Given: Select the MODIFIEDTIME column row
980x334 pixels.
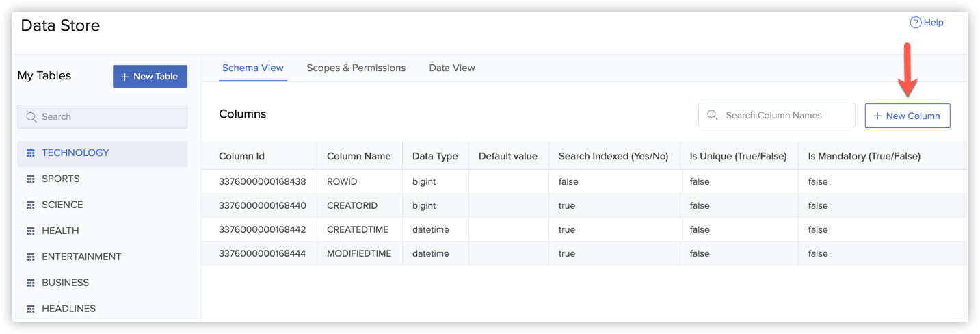Looking at the screenshot, I should pos(358,254).
